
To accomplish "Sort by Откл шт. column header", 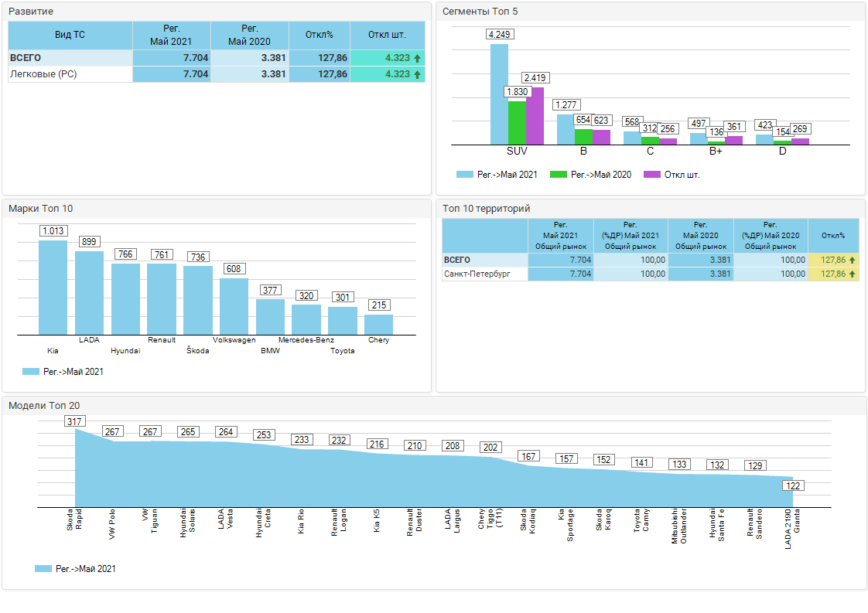I will pyautogui.click(x=387, y=35).
